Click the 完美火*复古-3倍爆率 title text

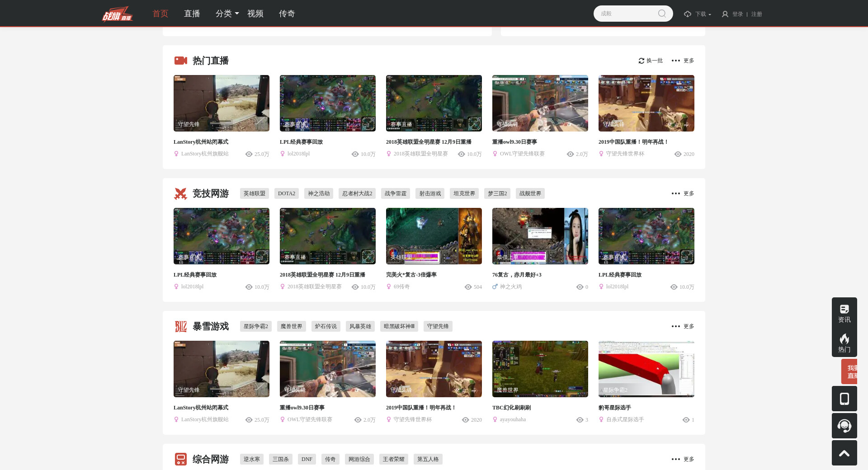411,275
